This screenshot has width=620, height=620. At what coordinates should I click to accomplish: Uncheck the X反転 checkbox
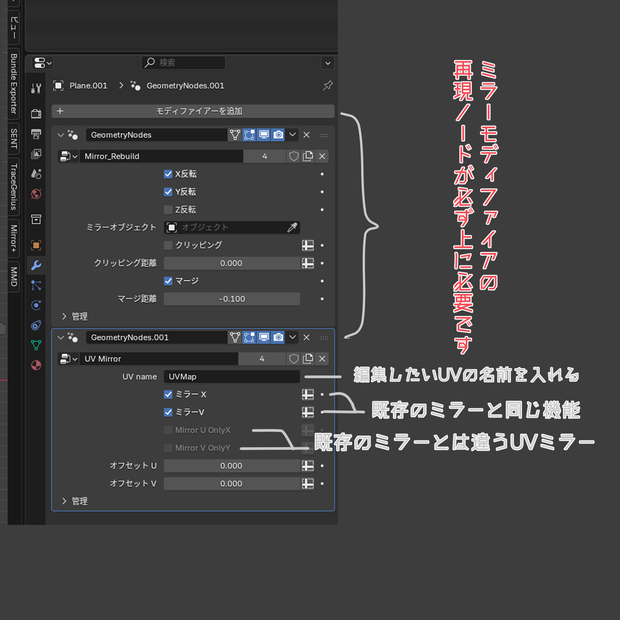click(168, 174)
